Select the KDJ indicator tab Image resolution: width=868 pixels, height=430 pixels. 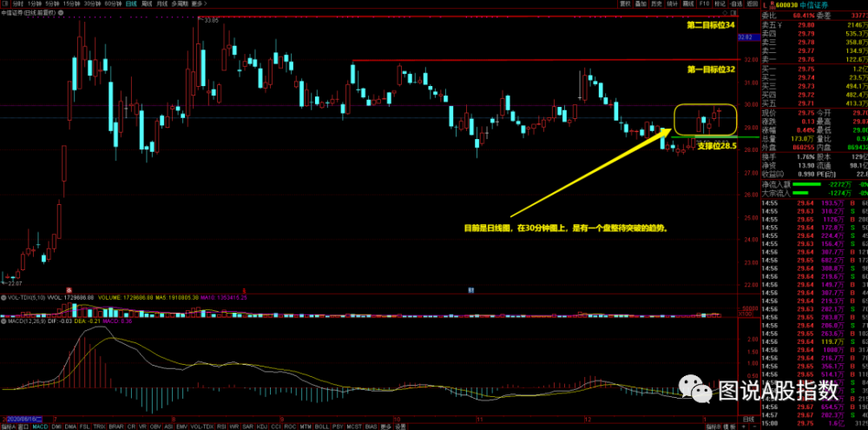pos(262,427)
